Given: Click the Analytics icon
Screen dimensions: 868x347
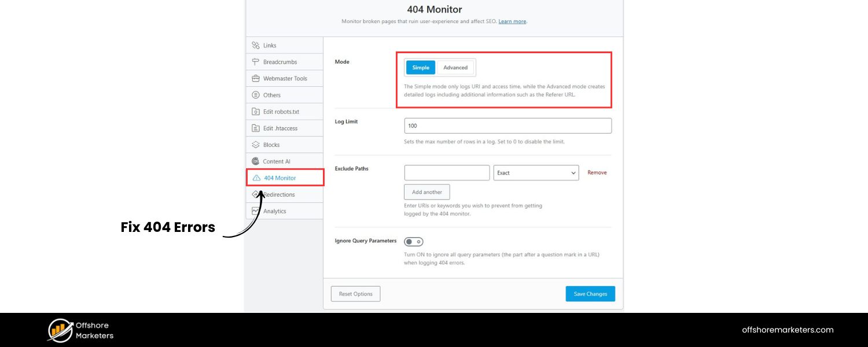Looking at the screenshot, I should tap(255, 211).
